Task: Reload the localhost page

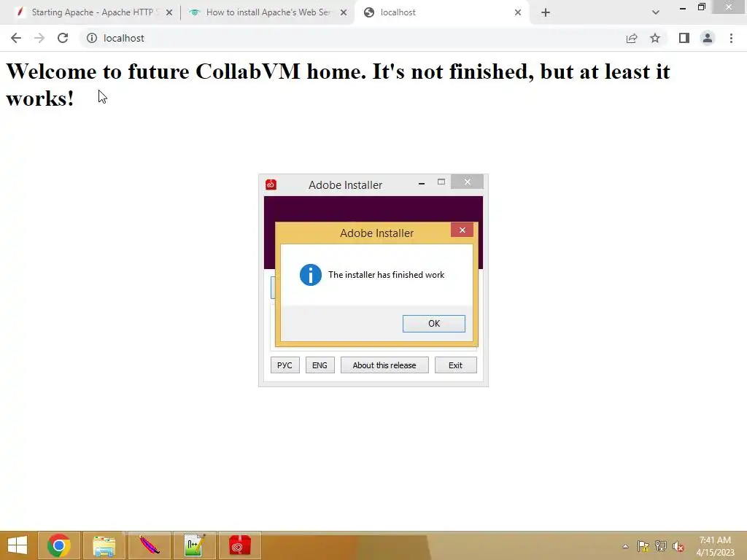Action: pyautogui.click(x=63, y=38)
